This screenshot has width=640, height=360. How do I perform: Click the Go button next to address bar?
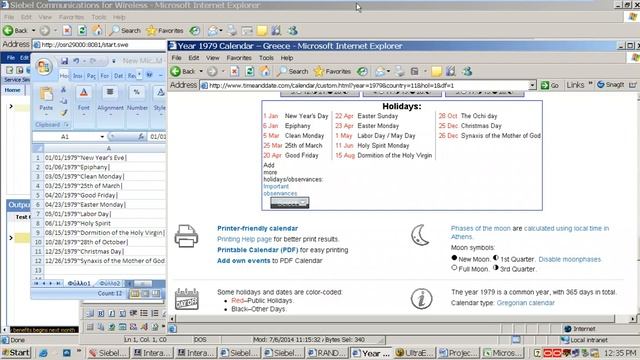coord(550,85)
